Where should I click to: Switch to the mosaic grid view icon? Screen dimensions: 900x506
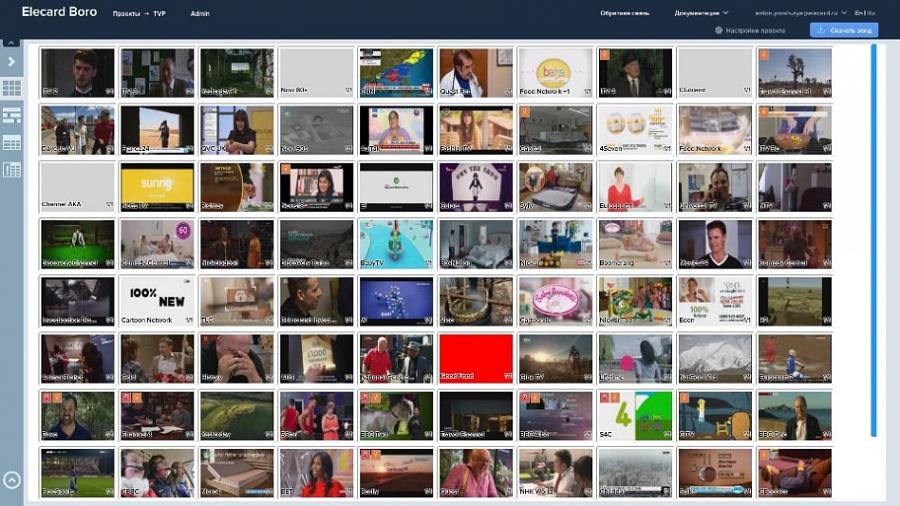pos(12,88)
